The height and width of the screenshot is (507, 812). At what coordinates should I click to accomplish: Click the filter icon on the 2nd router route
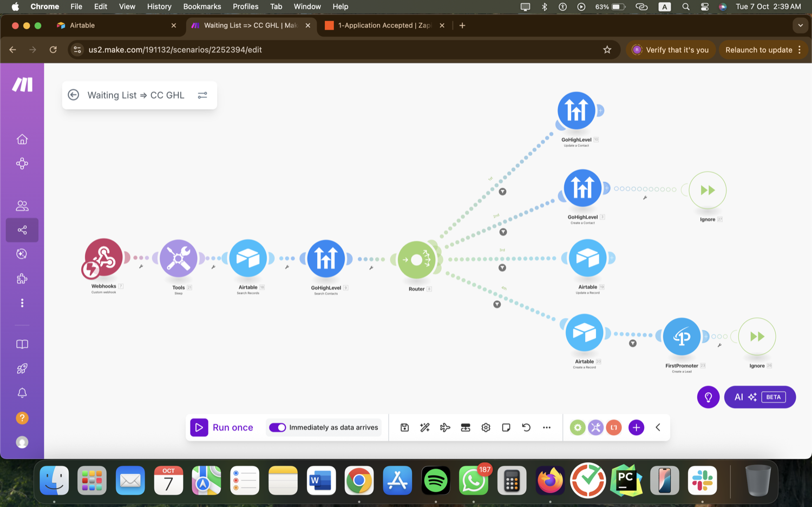click(503, 232)
